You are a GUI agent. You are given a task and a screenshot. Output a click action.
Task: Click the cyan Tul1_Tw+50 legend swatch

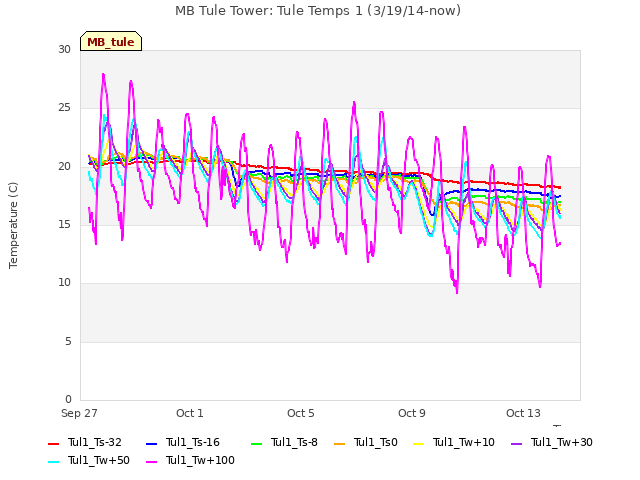click(x=53, y=462)
